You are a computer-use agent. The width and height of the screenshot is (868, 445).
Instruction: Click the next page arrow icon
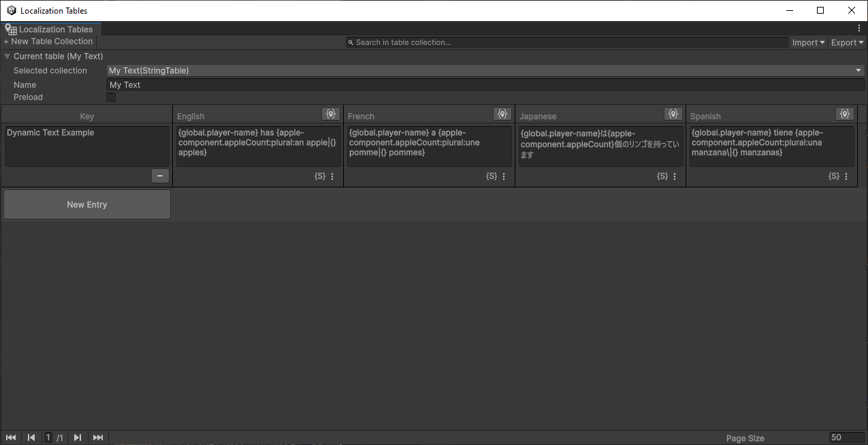77,437
